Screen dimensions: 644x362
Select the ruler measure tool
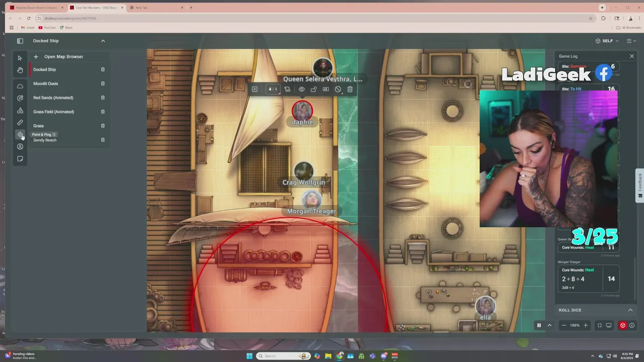click(20, 122)
